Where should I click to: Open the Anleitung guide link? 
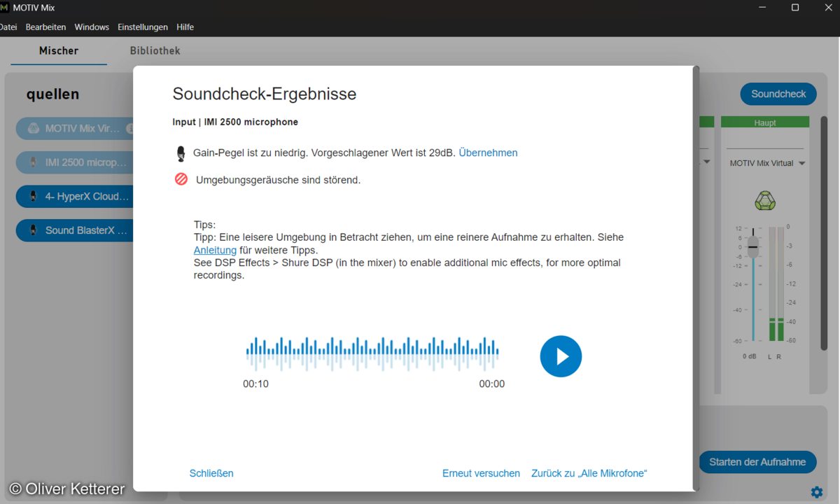pos(215,250)
